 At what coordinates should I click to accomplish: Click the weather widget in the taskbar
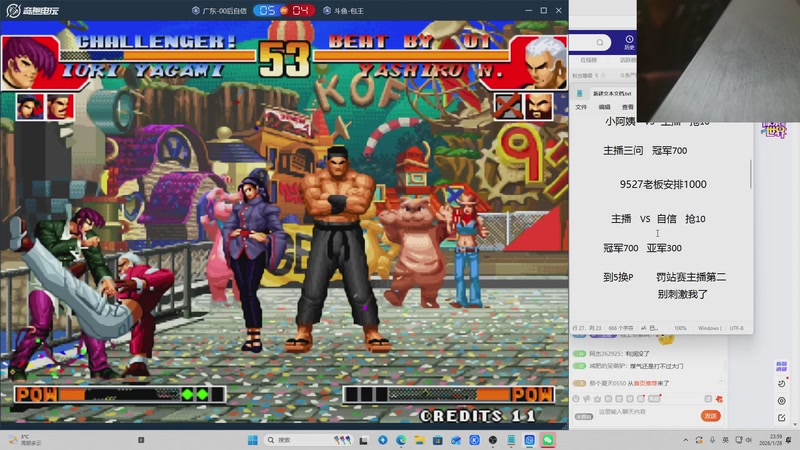click(x=24, y=440)
